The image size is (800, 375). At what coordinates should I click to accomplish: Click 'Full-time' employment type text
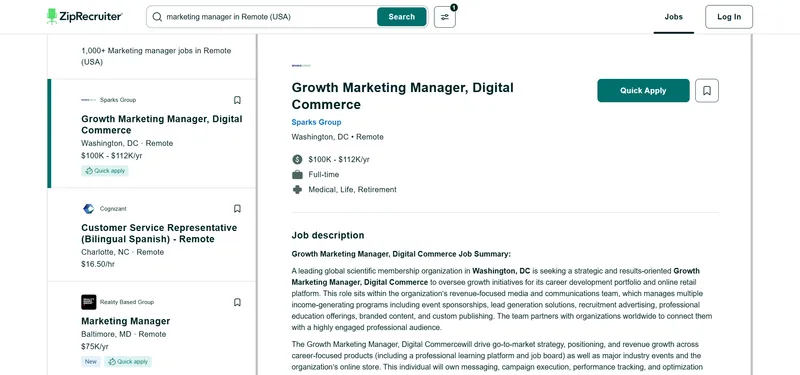(x=323, y=174)
